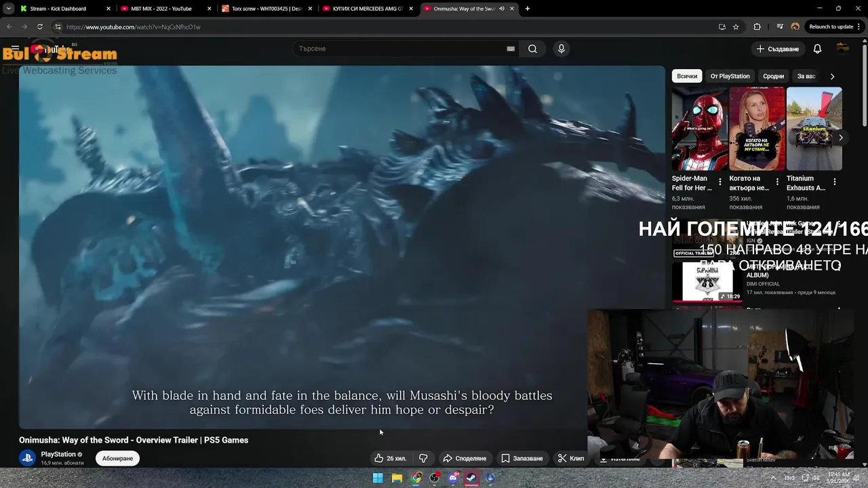
Task: Like the video with thumbs-up button
Action: coord(390,458)
